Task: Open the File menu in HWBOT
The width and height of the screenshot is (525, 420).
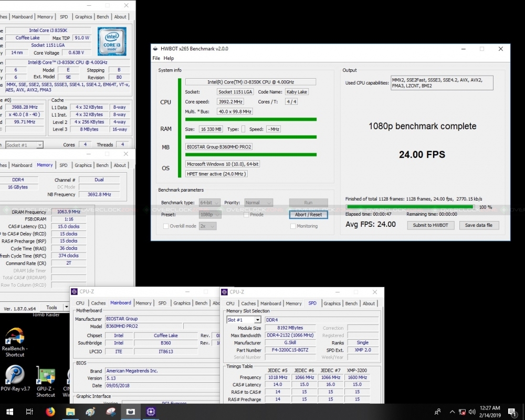Action: click(x=156, y=58)
